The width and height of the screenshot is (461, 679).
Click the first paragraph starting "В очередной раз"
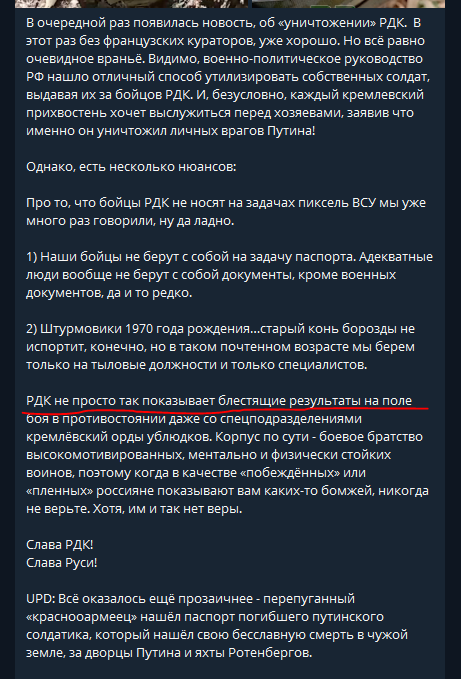click(x=228, y=77)
